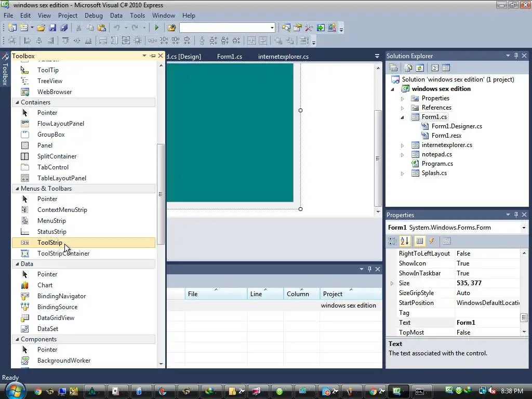Click View Code icon in Solution Explorer

[x=435, y=68]
